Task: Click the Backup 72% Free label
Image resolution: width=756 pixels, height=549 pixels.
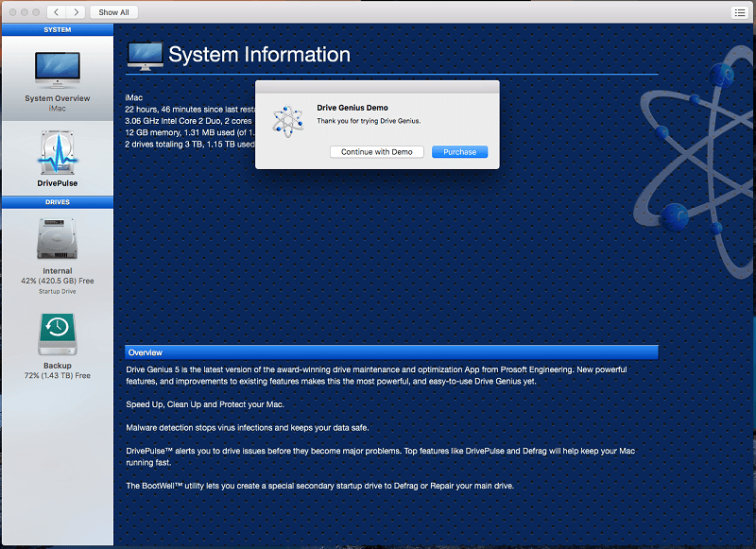Action: click(x=58, y=375)
